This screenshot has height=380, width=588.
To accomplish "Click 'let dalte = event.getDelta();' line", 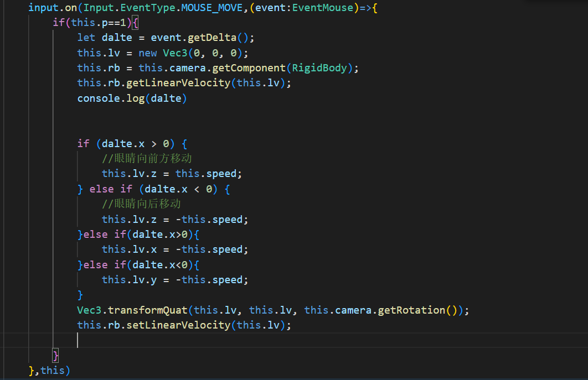I will [x=166, y=38].
